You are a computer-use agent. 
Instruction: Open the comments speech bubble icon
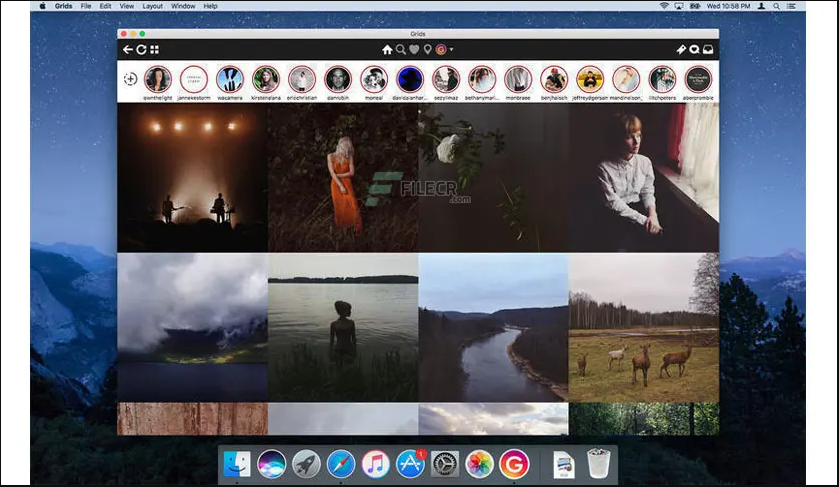click(695, 50)
